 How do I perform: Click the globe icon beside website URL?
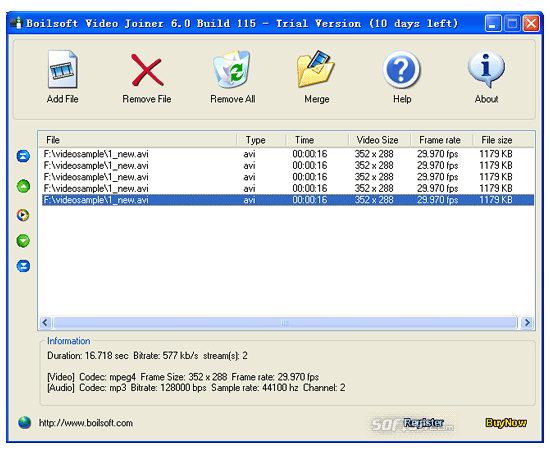[x=24, y=423]
